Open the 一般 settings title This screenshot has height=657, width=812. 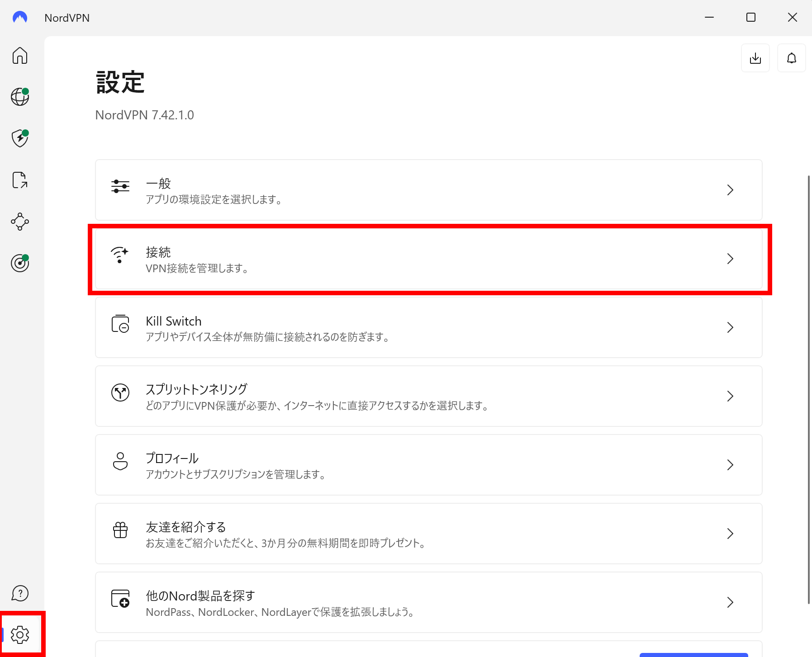click(x=158, y=184)
